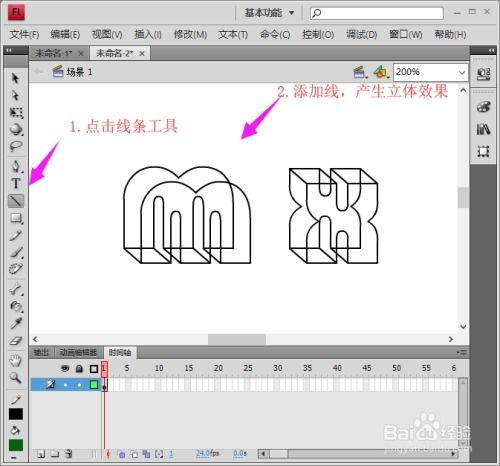The height and width of the screenshot is (466, 500).
Task: Open the Edit Symbols dropdown
Action: tap(381, 72)
